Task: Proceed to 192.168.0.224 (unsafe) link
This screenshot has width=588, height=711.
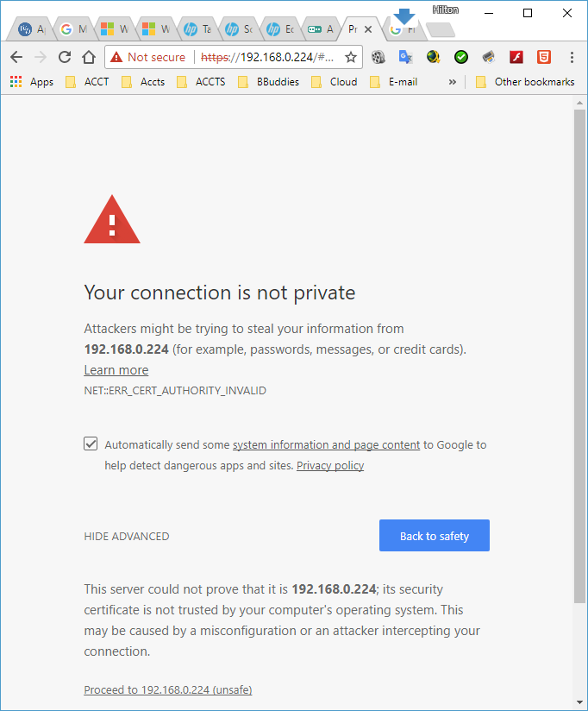Action: tap(168, 689)
